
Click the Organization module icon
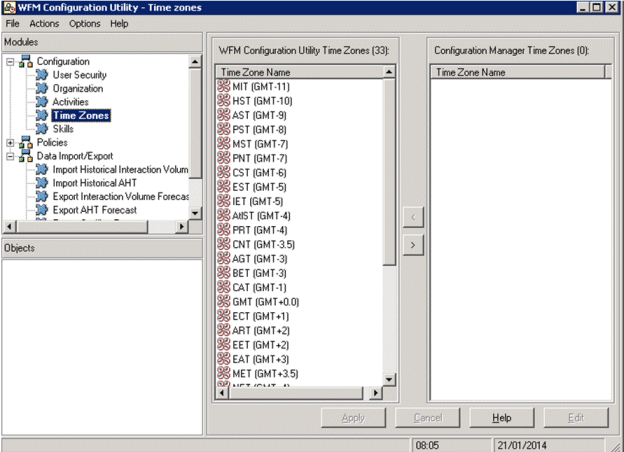tap(42, 89)
